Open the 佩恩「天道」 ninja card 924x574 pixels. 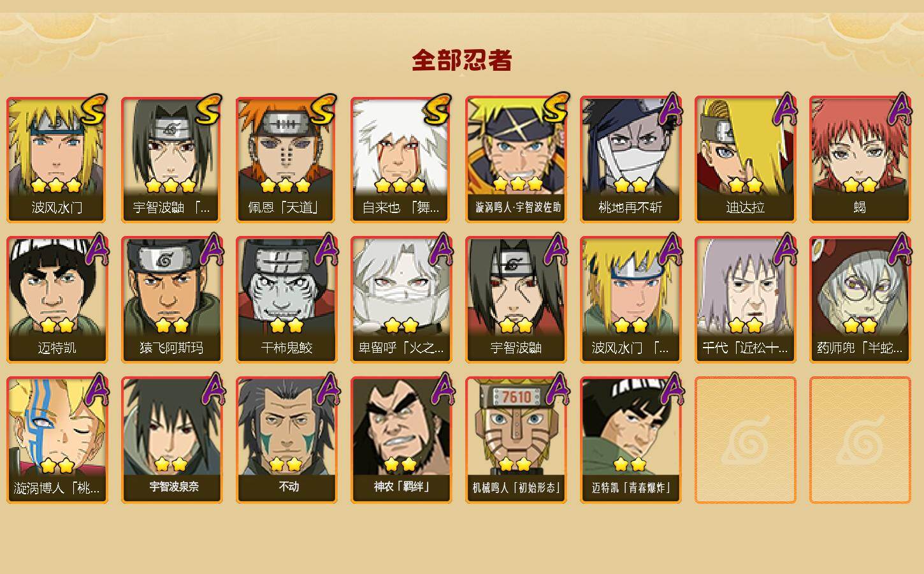287,159
